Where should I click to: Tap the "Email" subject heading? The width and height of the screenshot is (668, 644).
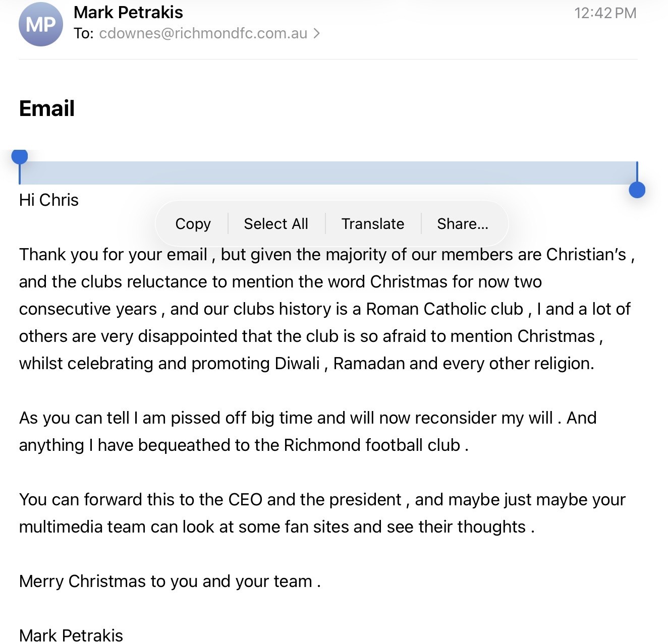coord(47,108)
